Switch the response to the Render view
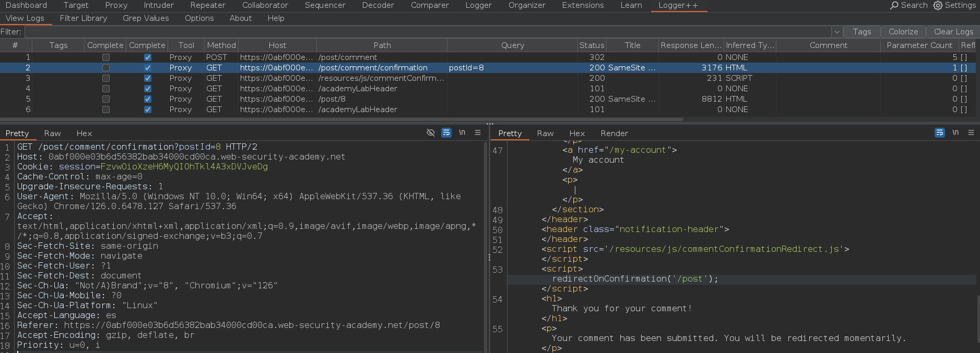The image size is (980, 353). 614,133
